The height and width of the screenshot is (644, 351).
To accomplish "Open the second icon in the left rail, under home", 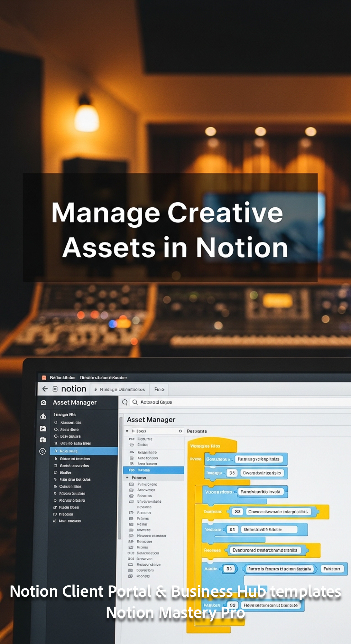I will tap(43, 429).
